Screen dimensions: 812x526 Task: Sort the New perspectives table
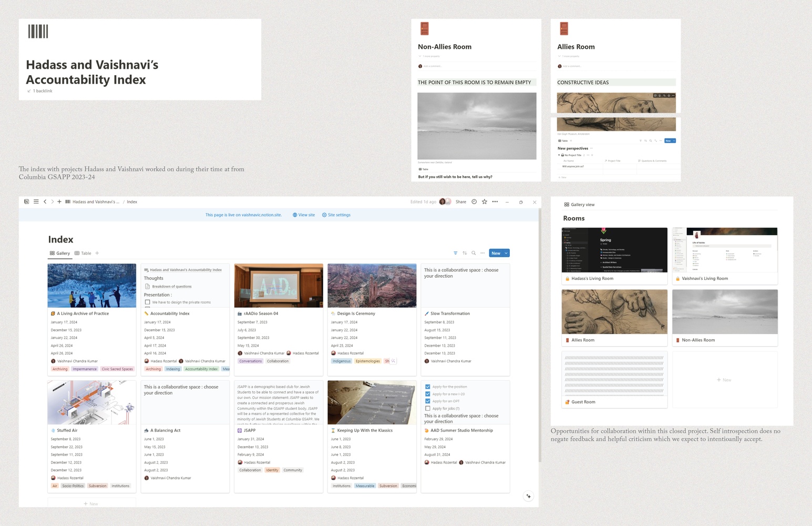[x=645, y=140]
